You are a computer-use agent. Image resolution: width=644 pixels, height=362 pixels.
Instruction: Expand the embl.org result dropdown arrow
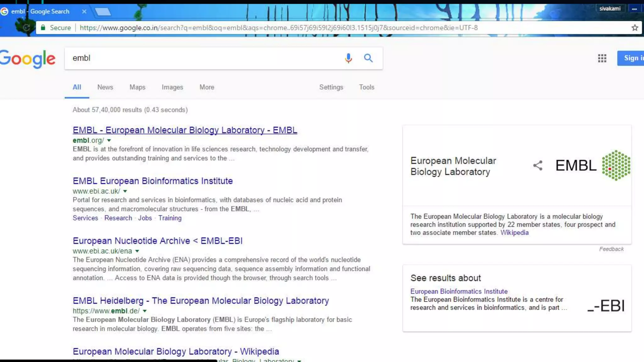109,140
